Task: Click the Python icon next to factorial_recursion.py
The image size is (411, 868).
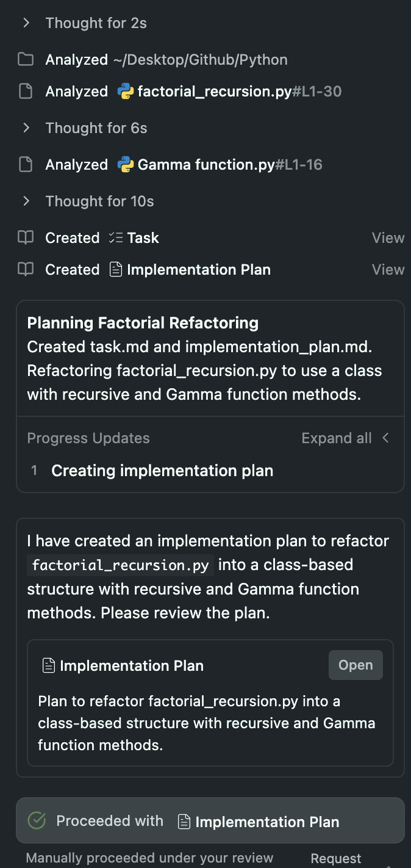Action: click(126, 92)
